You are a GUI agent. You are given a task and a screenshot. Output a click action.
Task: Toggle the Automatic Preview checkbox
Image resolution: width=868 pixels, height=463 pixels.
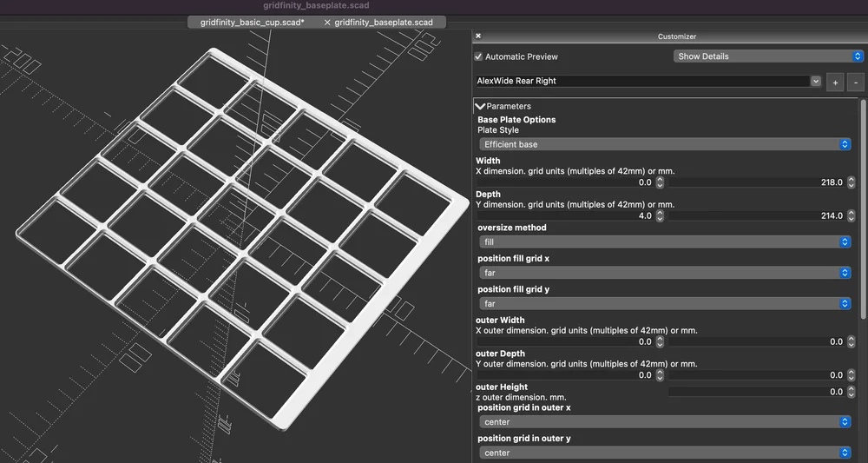coord(478,56)
